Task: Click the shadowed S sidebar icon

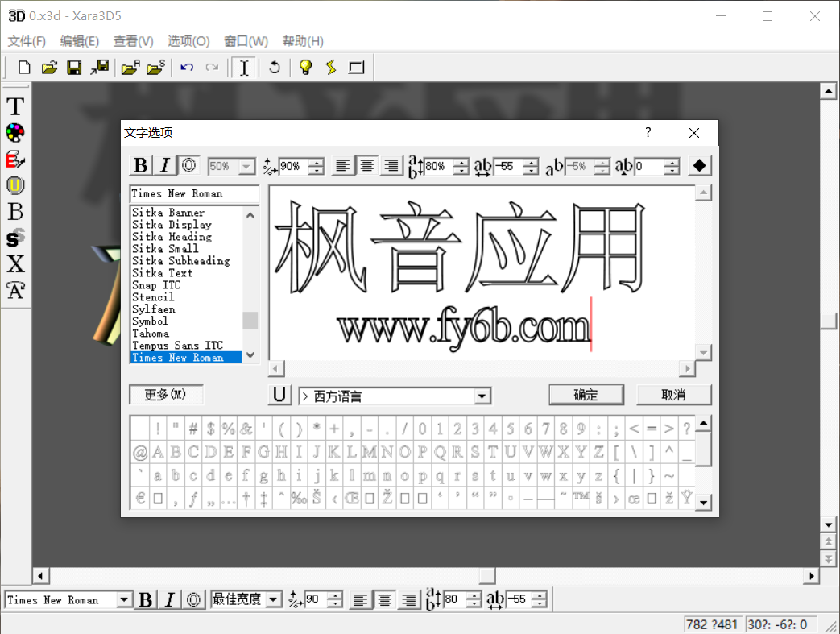Action: (15, 238)
